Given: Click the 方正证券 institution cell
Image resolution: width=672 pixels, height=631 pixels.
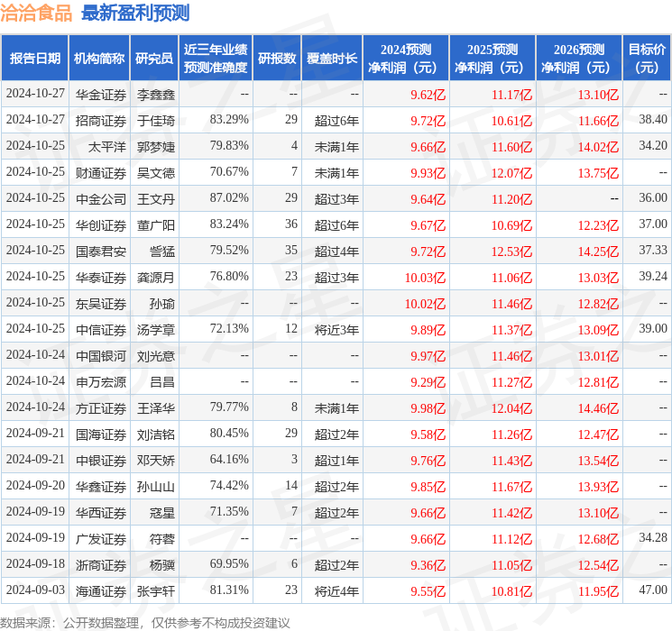Looking at the screenshot, I should click(x=101, y=408).
